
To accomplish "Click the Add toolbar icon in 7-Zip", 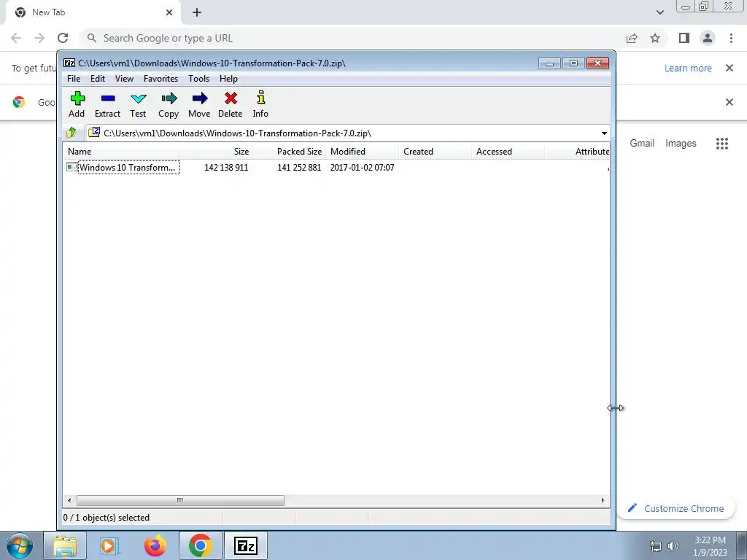I will (x=77, y=104).
